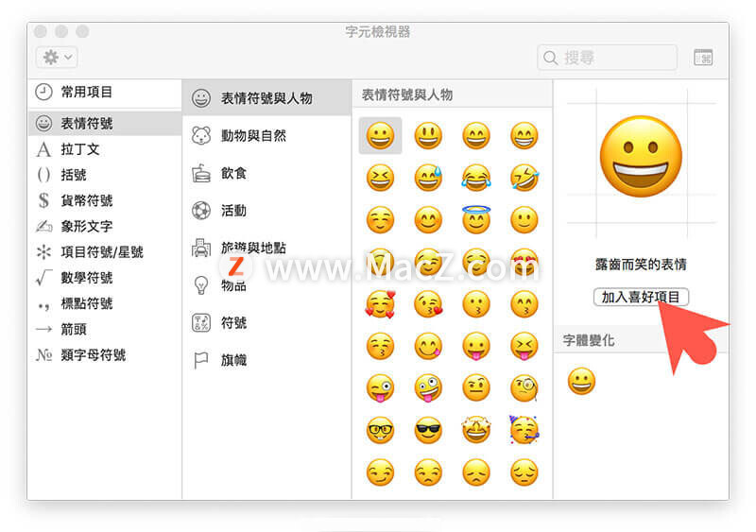Select 項目符號/星號 in the sidebar

pyautogui.click(x=104, y=251)
